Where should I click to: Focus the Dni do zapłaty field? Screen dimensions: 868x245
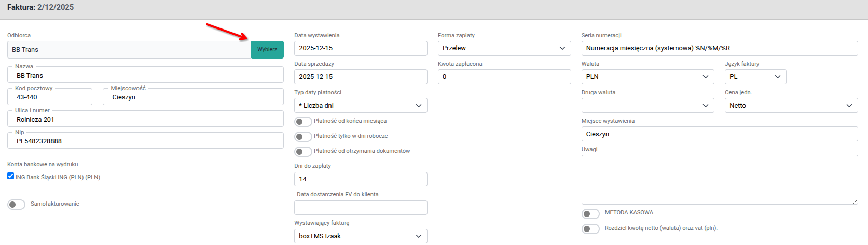[361, 179]
